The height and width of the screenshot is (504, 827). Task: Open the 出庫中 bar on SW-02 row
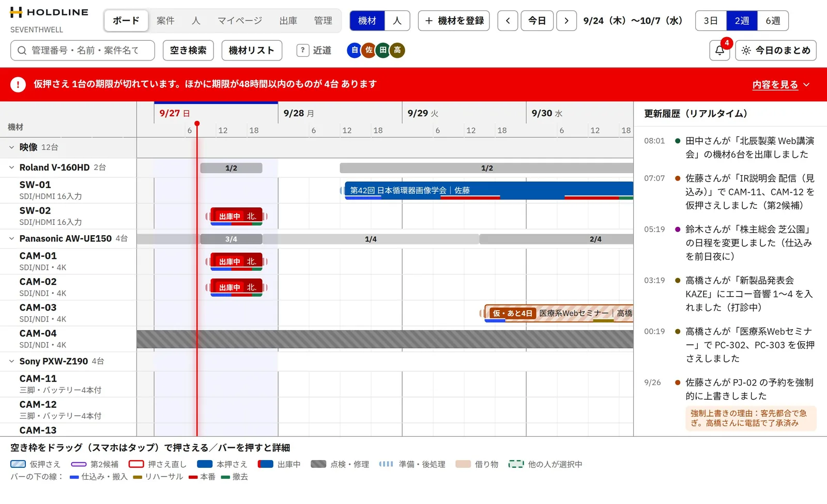point(236,217)
